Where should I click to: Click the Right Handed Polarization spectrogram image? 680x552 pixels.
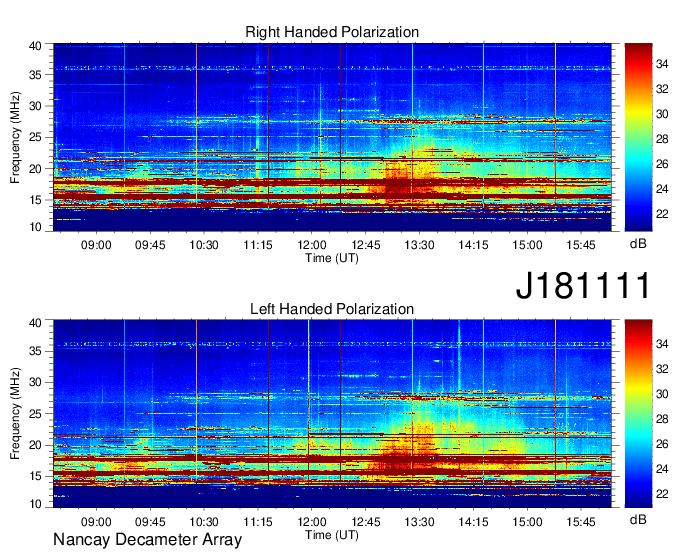pyautogui.click(x=332, y=137)
